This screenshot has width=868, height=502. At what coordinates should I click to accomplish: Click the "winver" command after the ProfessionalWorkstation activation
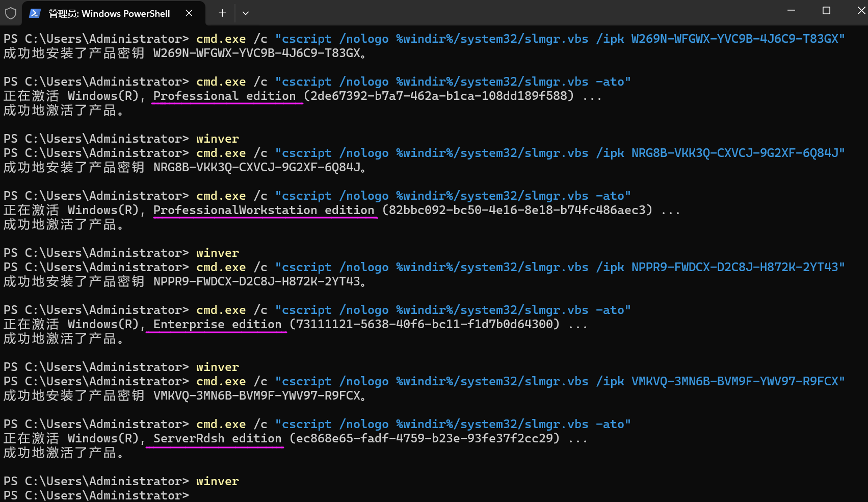tap(218, 253)
